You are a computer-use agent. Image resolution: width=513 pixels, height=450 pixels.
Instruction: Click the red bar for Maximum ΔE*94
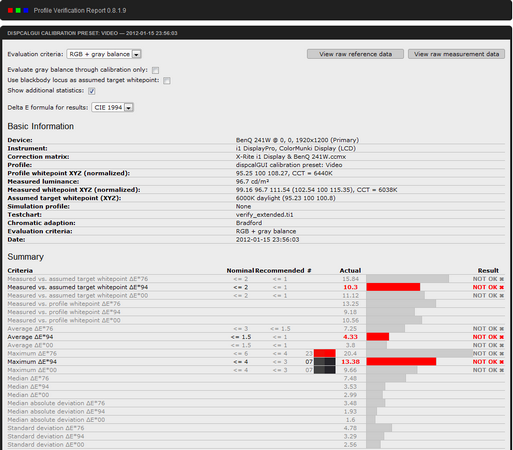click(401, 362)
